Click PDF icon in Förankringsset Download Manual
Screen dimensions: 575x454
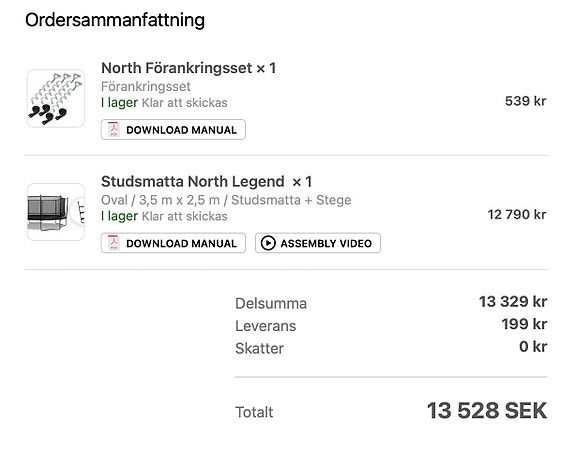coord(114,129)
